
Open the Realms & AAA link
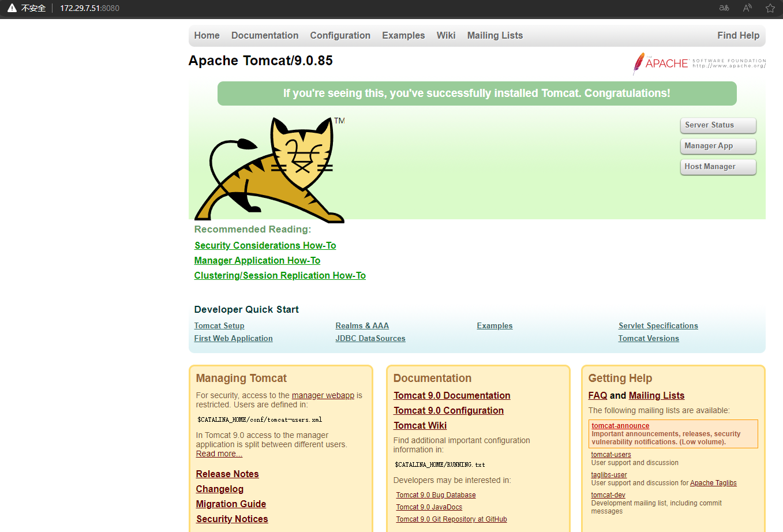click(362, 326)
